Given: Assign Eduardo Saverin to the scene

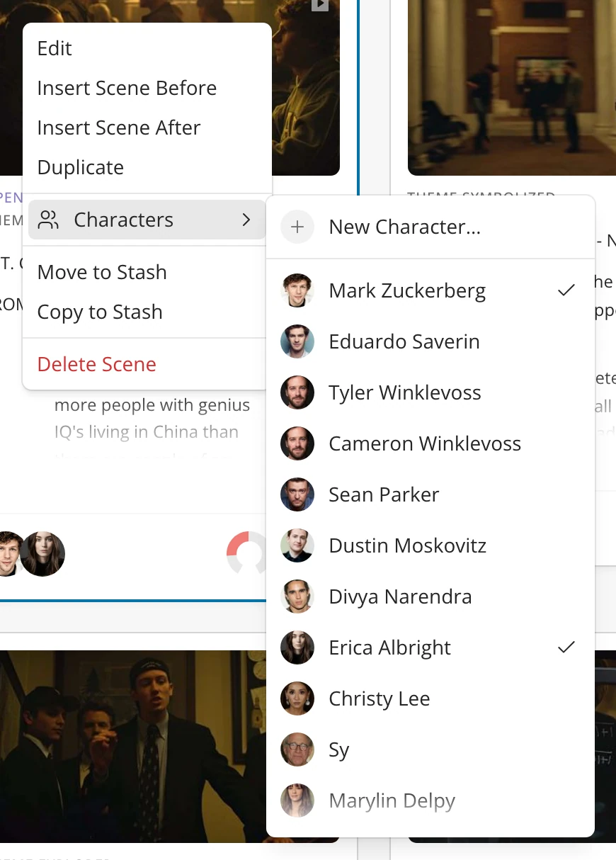Looking at the screenshot, I should coord(430,341).
